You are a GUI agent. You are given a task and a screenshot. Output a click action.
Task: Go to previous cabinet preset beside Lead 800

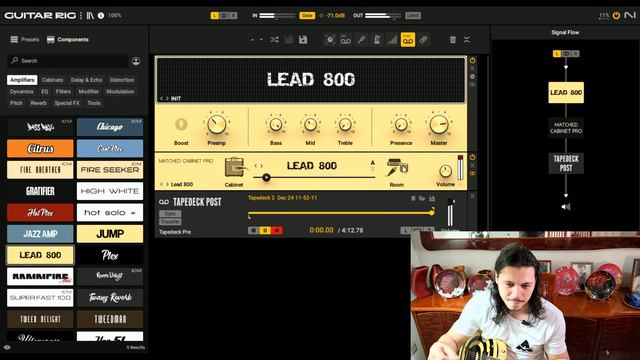161,184
